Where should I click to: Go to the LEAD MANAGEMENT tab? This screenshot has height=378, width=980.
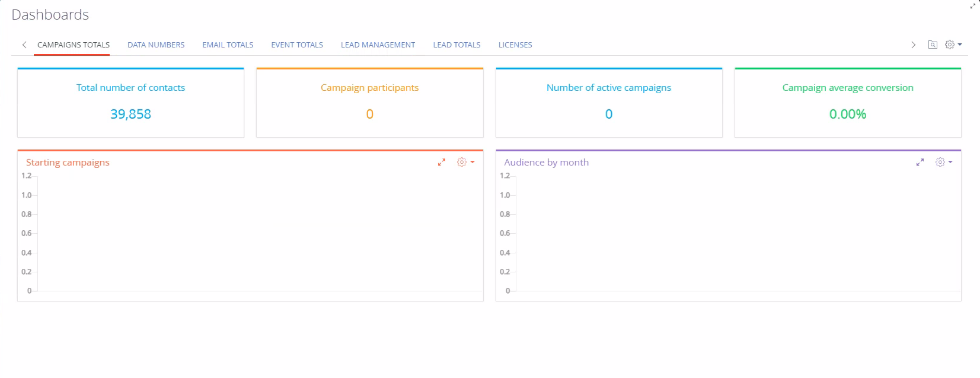[x=378, y=45]
